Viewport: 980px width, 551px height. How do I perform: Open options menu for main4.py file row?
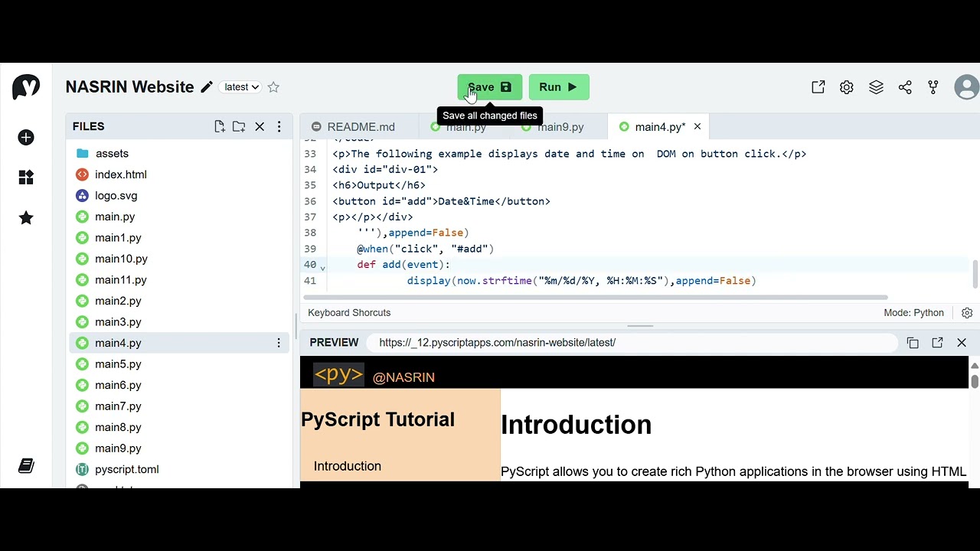coord(279,343)
